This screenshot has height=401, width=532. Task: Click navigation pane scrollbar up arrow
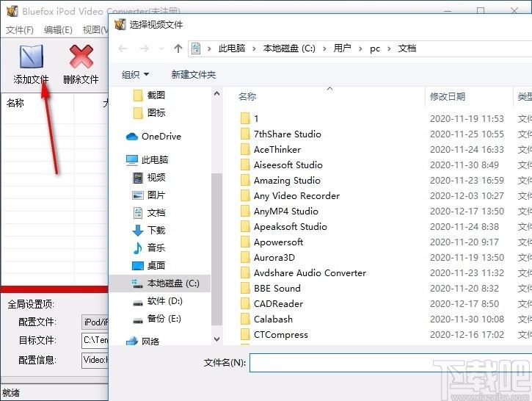(x=217, y=94)
